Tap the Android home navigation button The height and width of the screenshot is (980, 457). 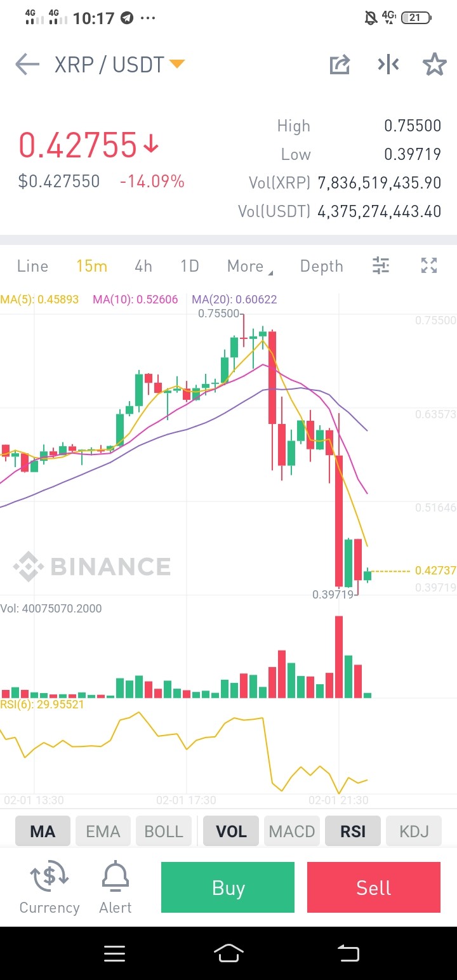coord(229,953)
